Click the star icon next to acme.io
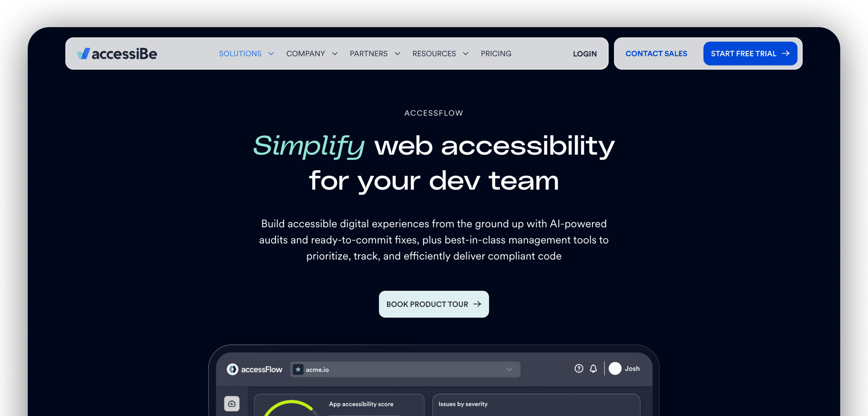The width and height of the screenshot is (868, 416). (x=298, y=369)
